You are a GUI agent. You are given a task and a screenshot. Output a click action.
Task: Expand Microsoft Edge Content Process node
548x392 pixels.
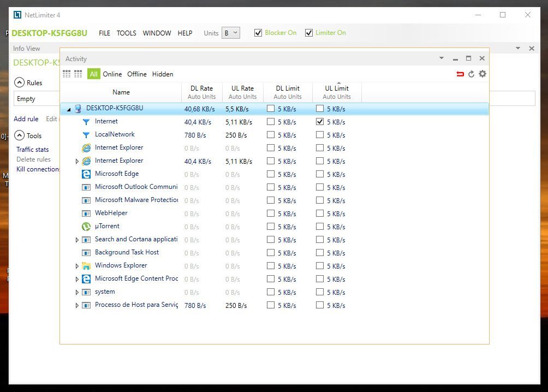(77, 279)
